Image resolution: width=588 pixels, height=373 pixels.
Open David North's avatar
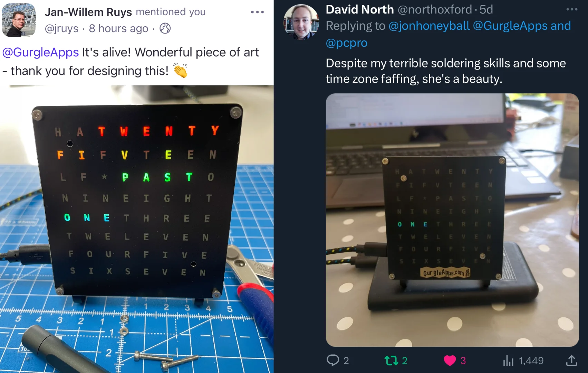[301, 22]
